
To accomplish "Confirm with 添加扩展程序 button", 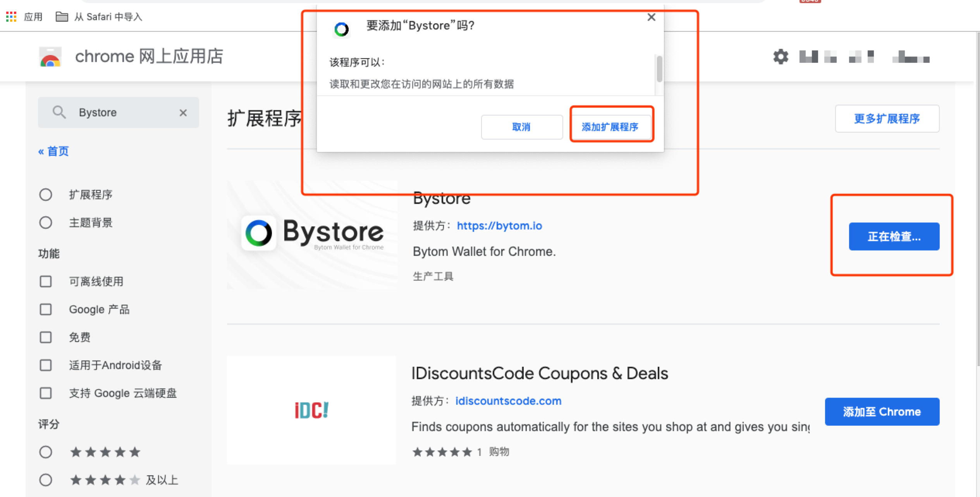I will pos(610,127).
